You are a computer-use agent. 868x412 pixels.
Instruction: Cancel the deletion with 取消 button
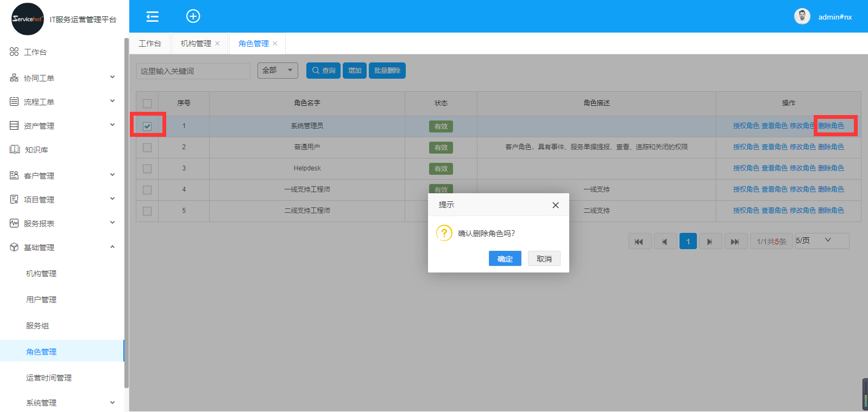click(544, 259)
